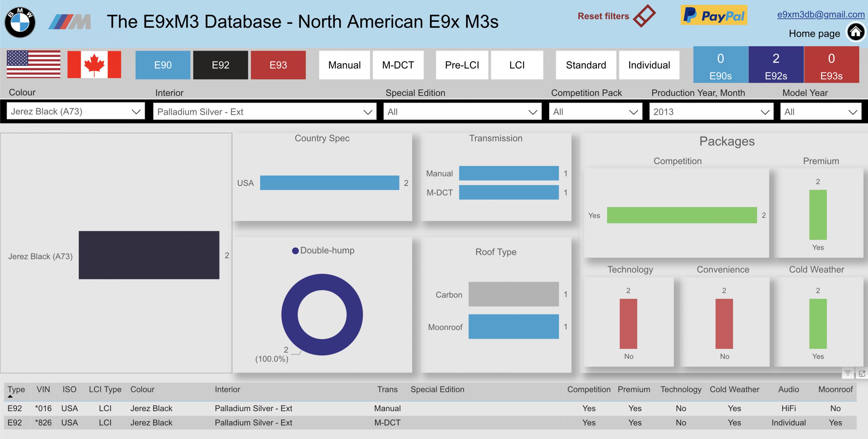Click the Home page text label

pyautogui.click(x=814, y=33)
